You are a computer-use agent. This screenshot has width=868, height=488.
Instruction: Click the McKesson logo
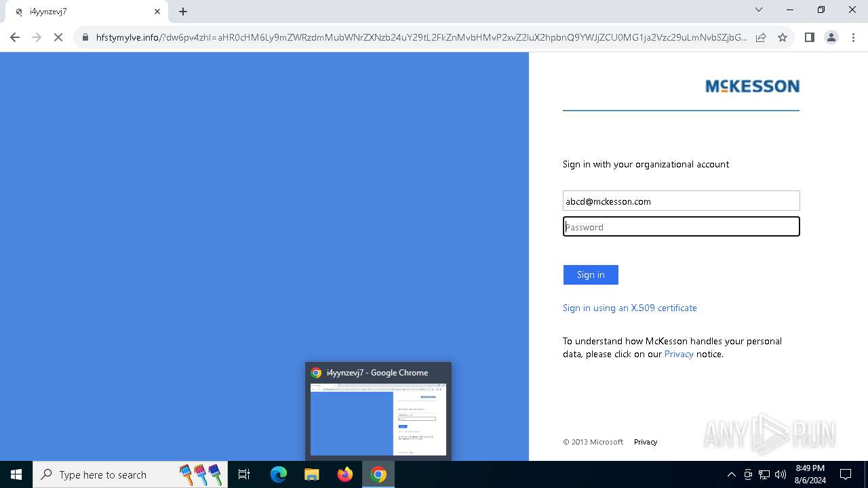(x=752, y=86)
